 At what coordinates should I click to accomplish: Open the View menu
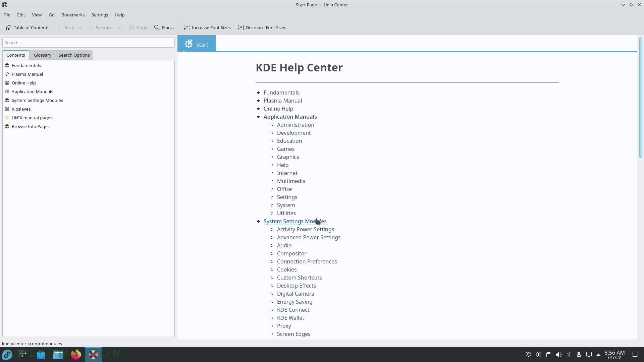(37, 15)
